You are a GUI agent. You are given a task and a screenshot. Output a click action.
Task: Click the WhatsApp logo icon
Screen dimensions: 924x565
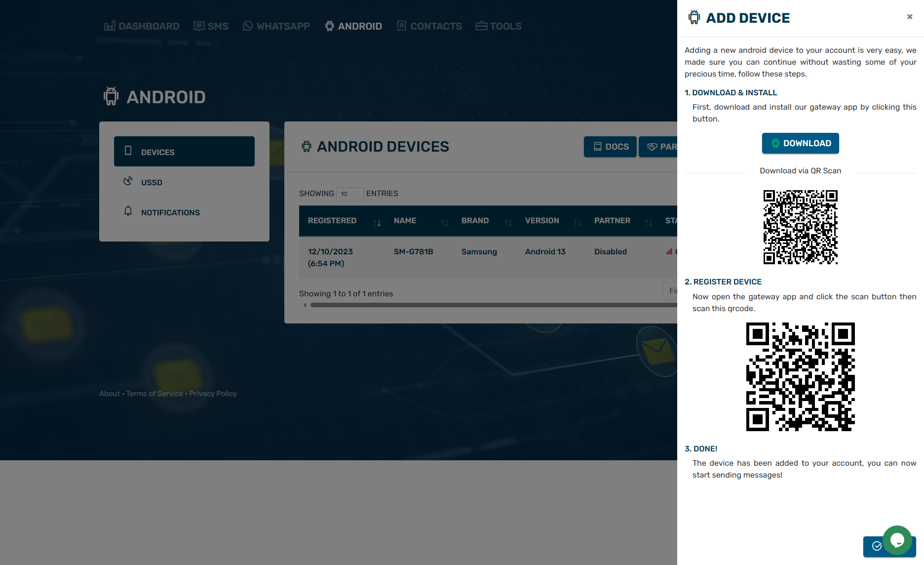tap(248, 26)
